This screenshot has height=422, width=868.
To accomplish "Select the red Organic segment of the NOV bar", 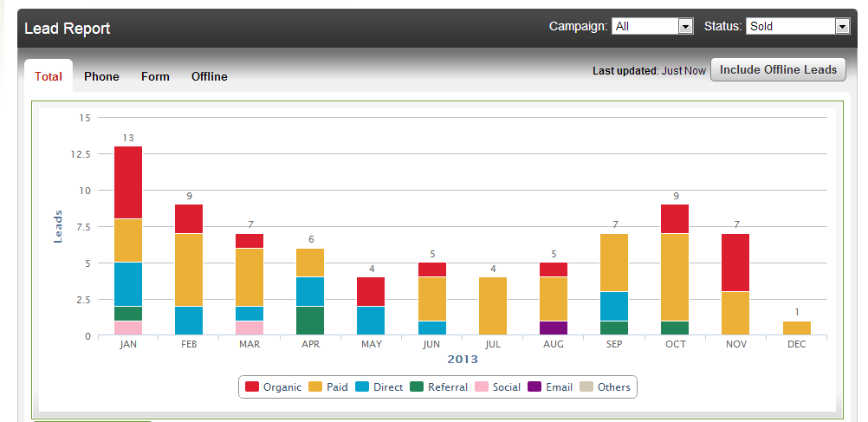I will click(x=735, y=263).
